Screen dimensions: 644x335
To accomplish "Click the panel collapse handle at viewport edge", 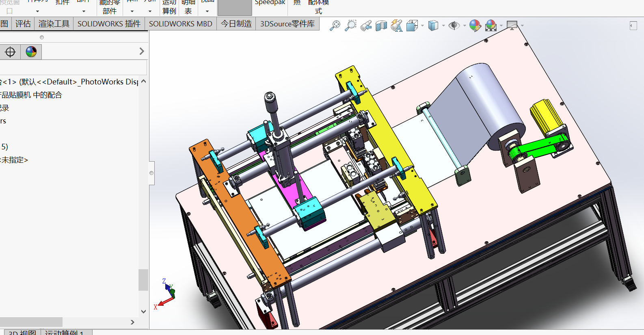I will (151, 173).
